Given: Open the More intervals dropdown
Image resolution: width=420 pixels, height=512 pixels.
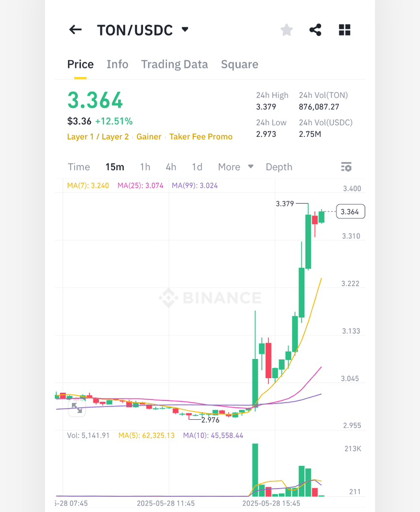Looking at the screenshot, I should click(x=236, y=167).
